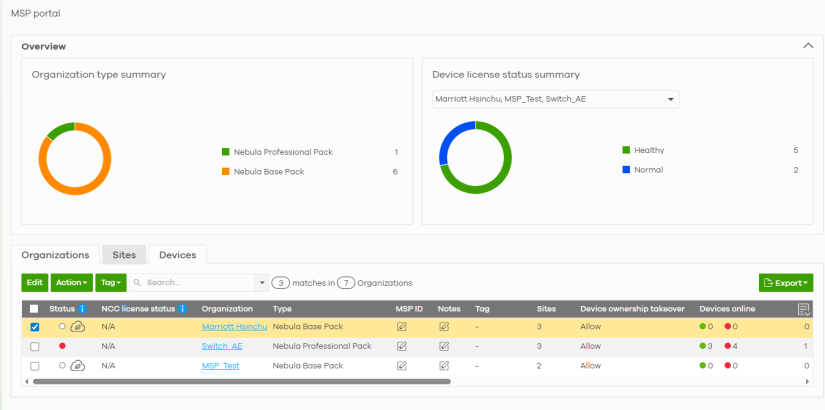Click the NCC license status info icon
The image size is (825, 410).
[182, 309]
